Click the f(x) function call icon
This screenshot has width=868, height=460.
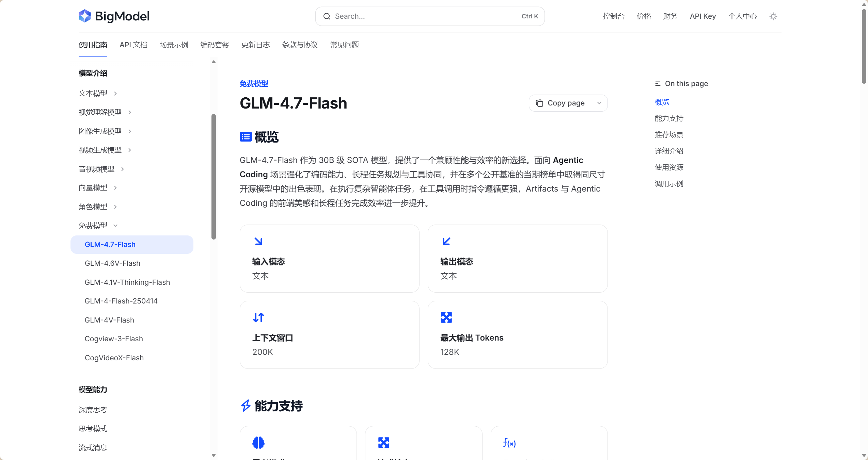[x=509, y=443]
